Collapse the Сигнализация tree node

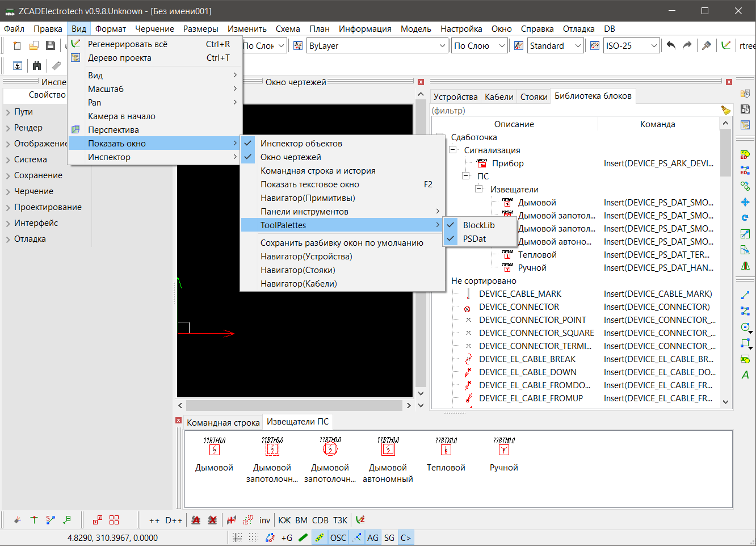tap(453, 150)
